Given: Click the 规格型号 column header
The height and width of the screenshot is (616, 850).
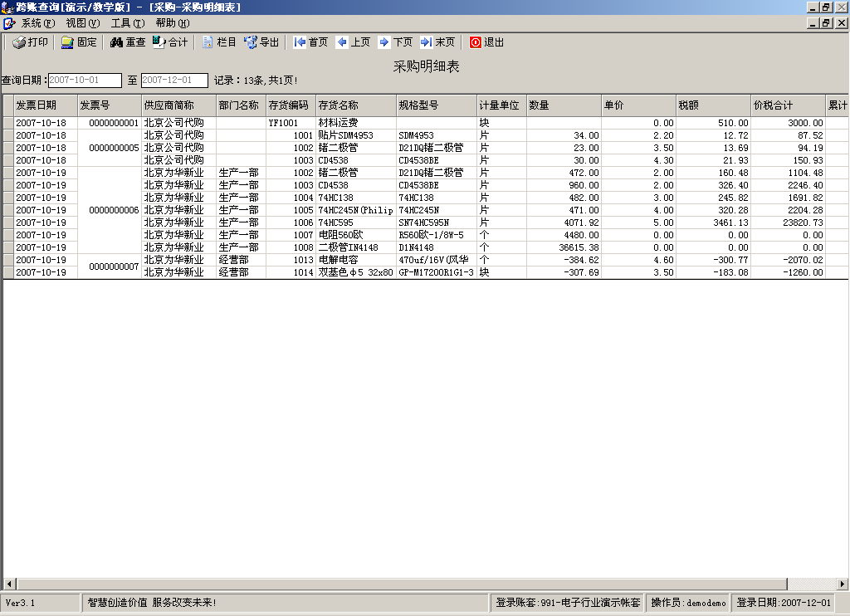Looking at the screenshot, I should click(437, 105).
